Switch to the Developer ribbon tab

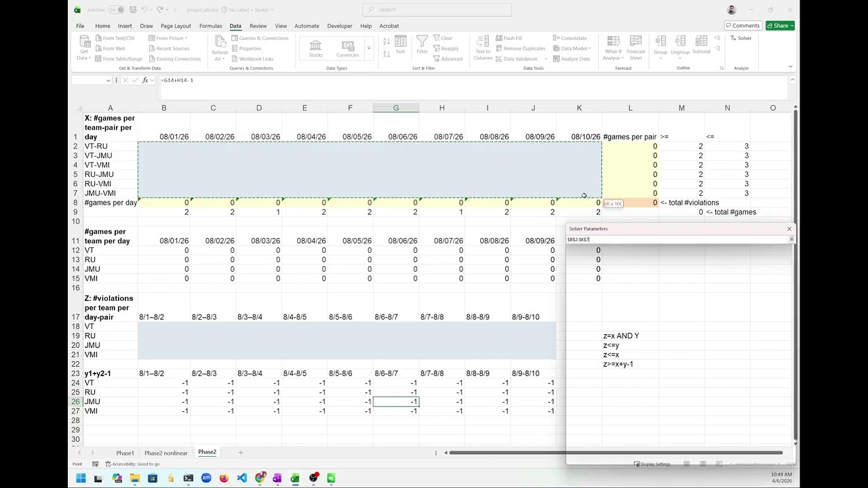tap(340, 26)
